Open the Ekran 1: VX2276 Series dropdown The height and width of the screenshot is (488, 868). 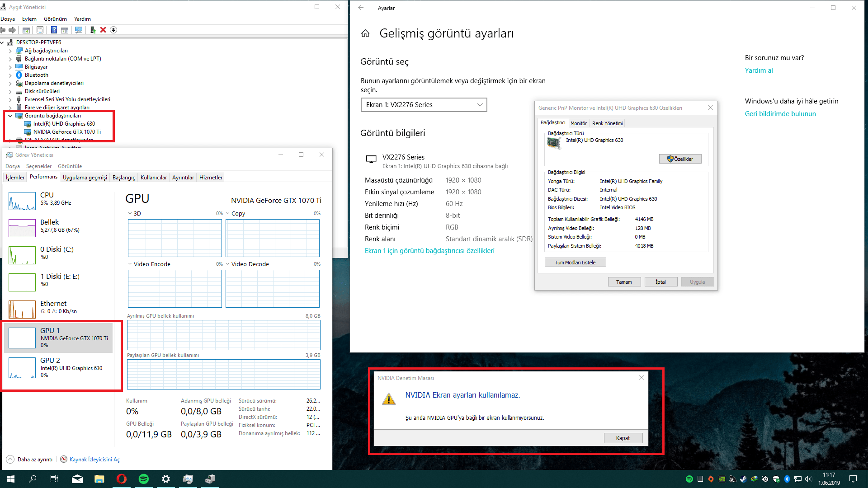[424, 105]
